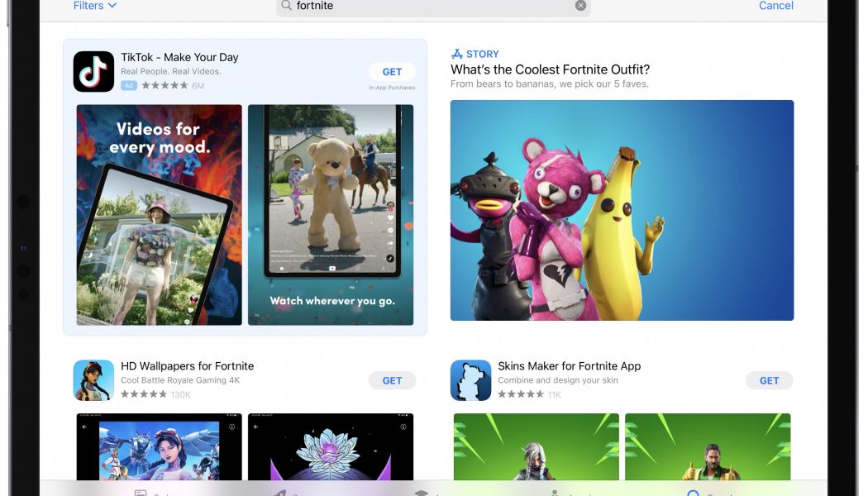868x496 pixels.
Task: Open "What's the Coolest Fortnite Outfit?" headline
Action: pyautogui.click(x=550, y=69)
